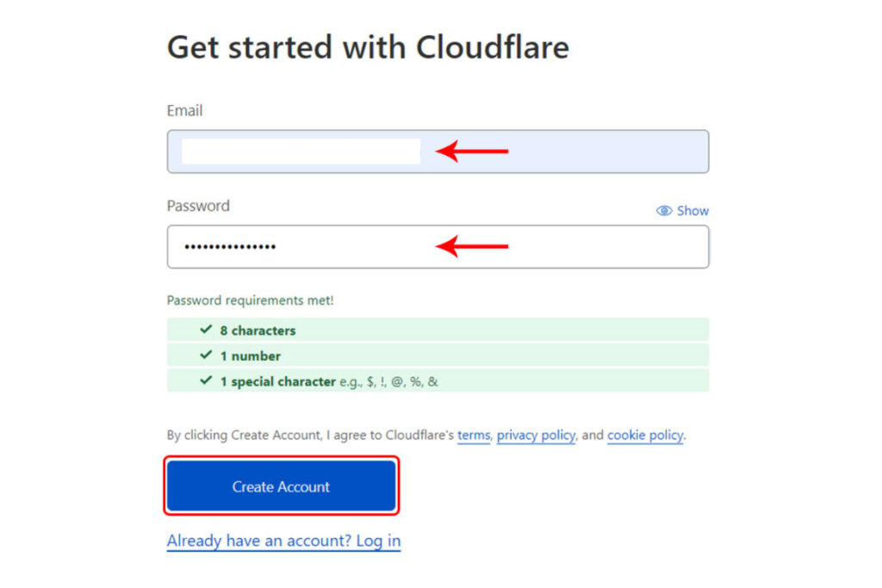Select the 1 special character requirement text
This screenshot has width=882, height=588.
(x=278, y=381)
